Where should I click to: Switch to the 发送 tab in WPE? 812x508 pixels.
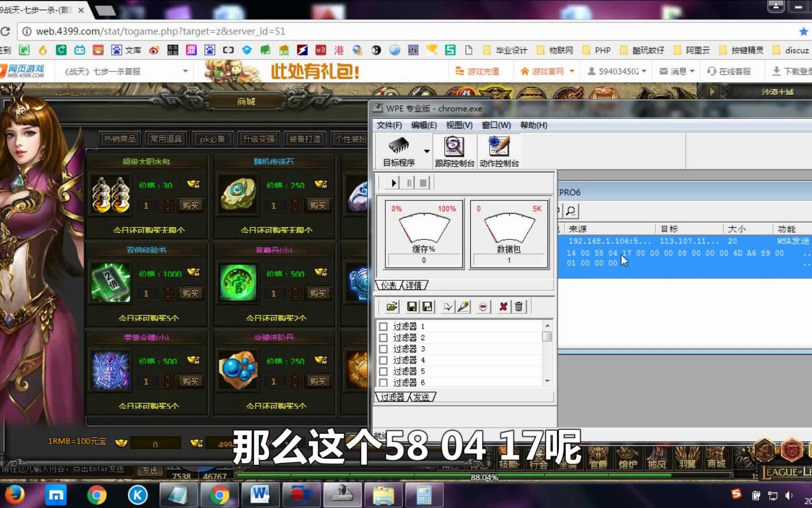(x=422, y=397)
